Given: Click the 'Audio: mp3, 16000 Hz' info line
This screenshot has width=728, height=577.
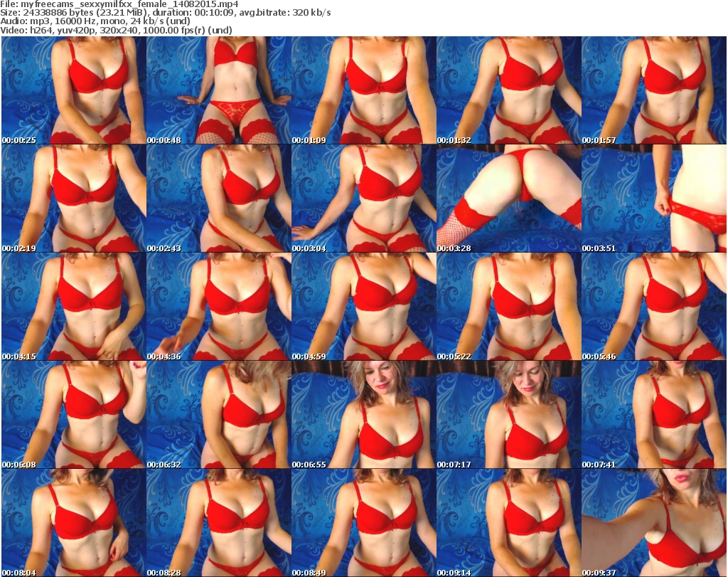Looking at the screenshot, I should click(95, 21).
